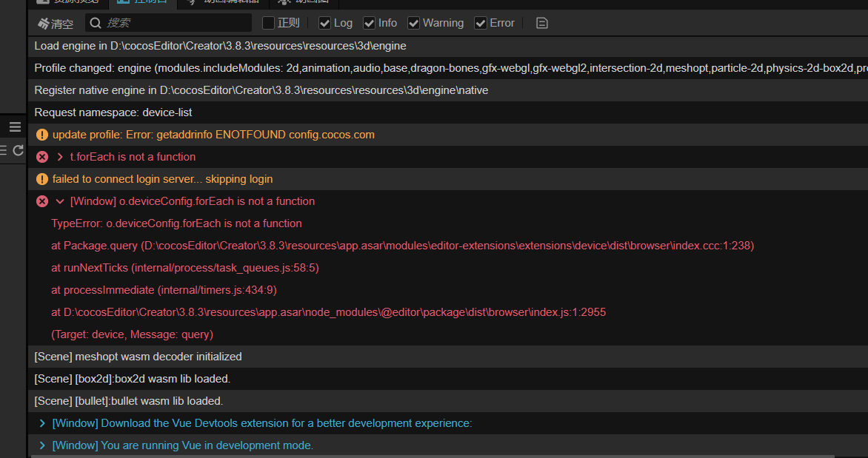Open the hamburger menu in the left sidebar
Viewport: 868px width, 458px height.
(x=13, y=127)
